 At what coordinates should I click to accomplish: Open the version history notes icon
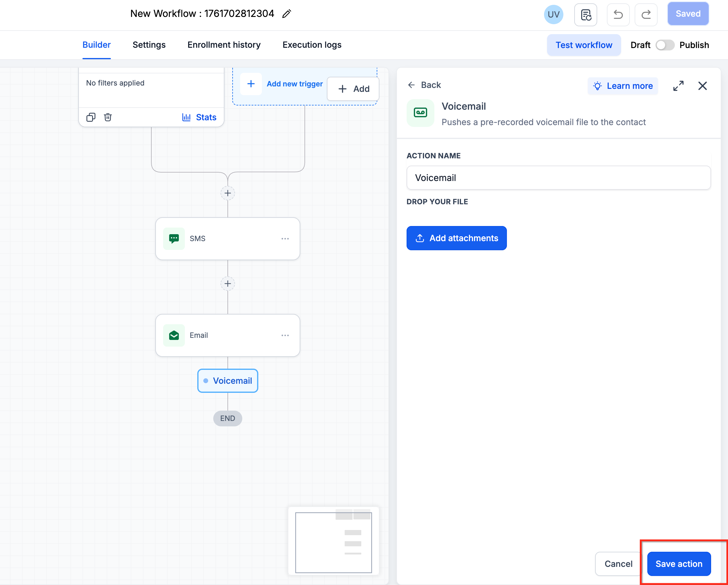(585, 15)
